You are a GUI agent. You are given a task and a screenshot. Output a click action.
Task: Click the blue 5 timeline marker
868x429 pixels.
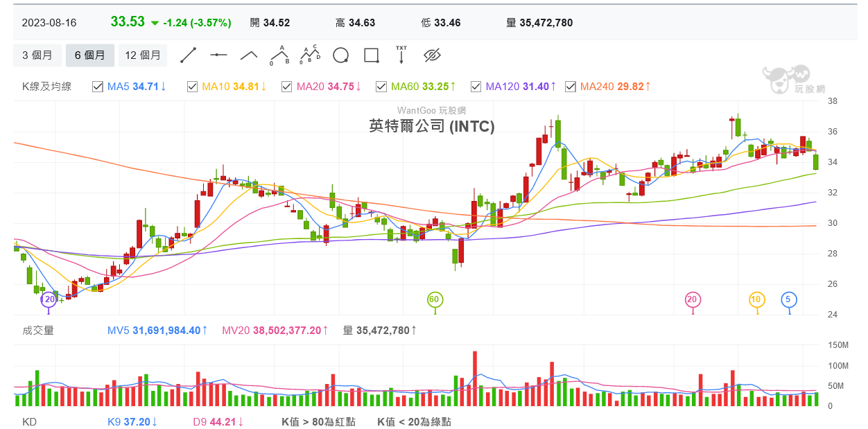[x=789, y=299]
